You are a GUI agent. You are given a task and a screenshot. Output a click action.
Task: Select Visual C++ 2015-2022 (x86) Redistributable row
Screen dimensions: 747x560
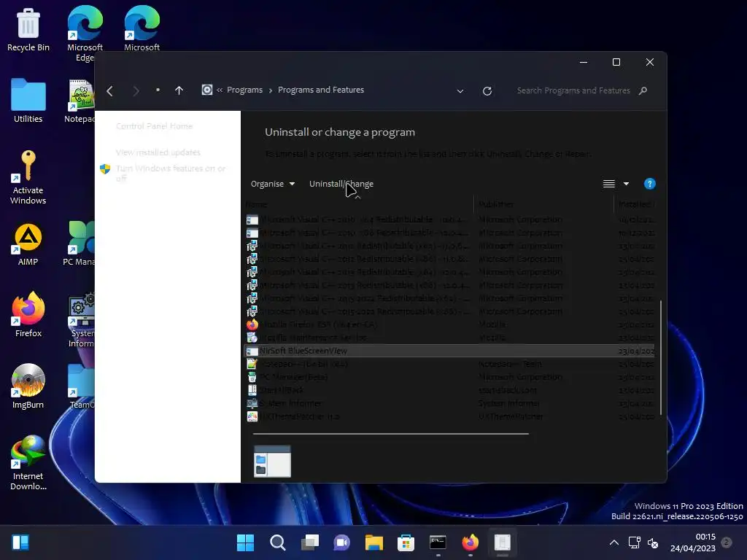449,311
